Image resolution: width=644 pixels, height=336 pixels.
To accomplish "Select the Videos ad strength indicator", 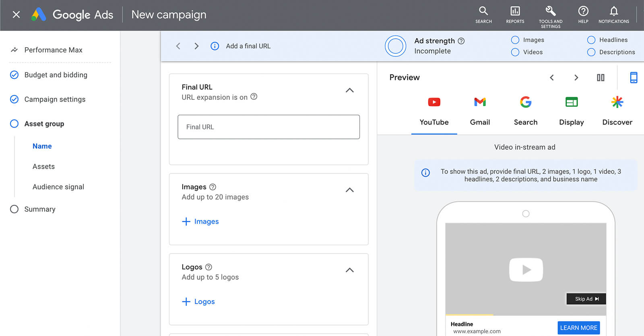I will [x=526, y=52].
